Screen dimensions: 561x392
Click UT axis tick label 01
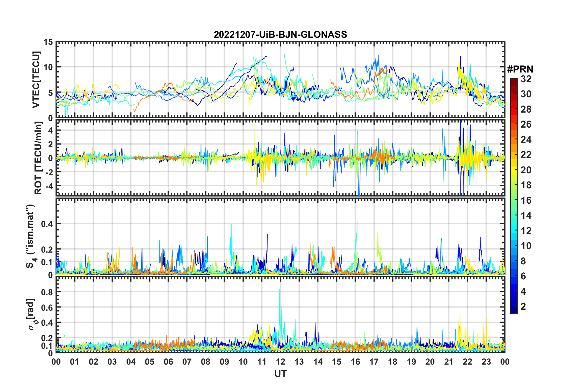tap(75, 362)
